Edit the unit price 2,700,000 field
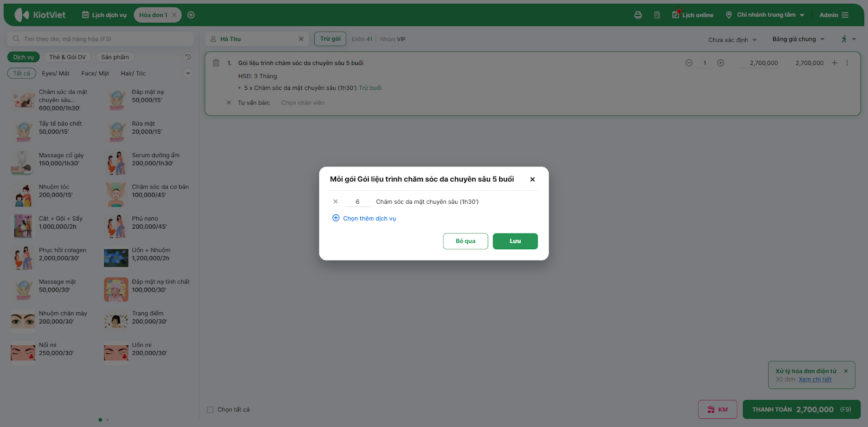 point(759,63)
